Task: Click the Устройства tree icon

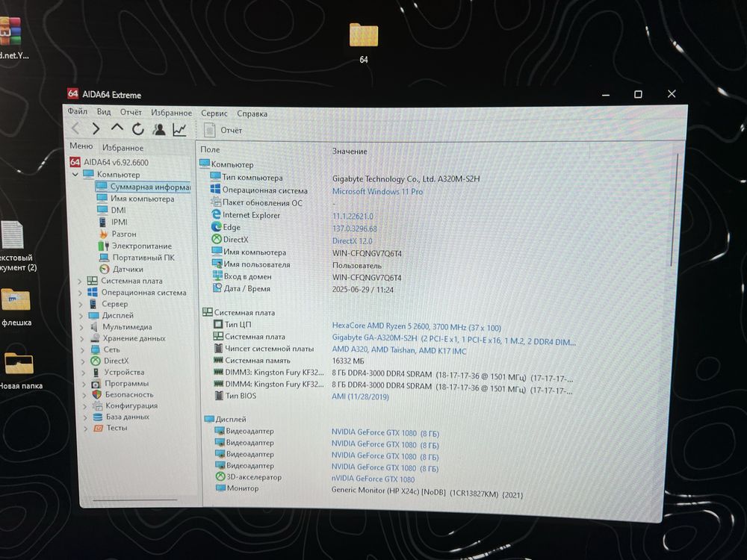Action: pyautogui.click(x=96, y=373)
